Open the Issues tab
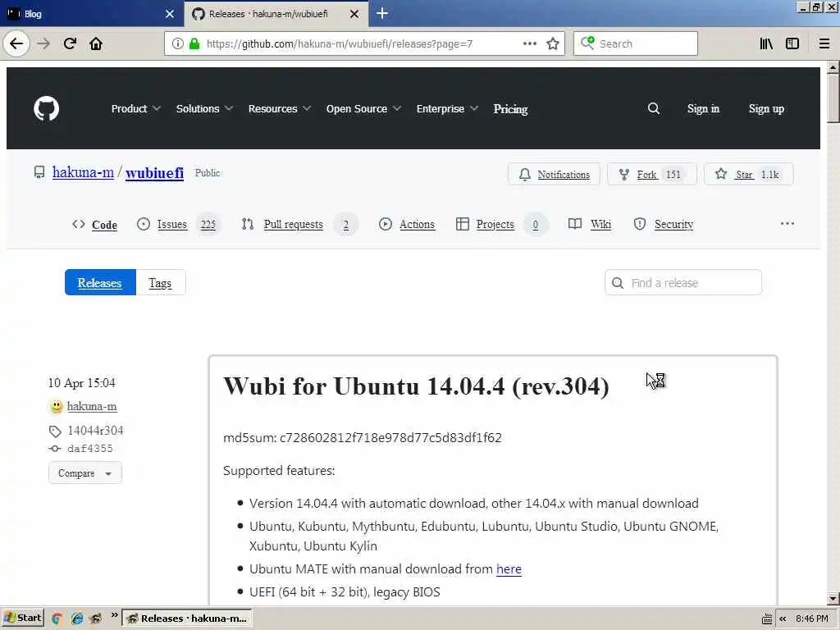The width and height of the screenshot is (840, 630). [x=178, y=225]
